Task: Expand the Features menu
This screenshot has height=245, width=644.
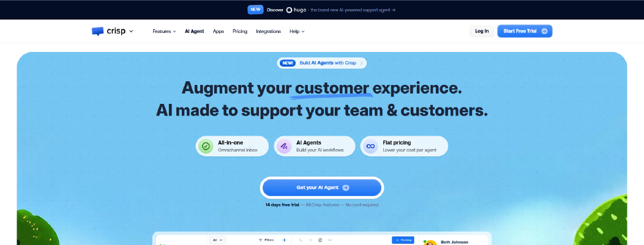Action: pyautogui.click(x=164, y=31)
